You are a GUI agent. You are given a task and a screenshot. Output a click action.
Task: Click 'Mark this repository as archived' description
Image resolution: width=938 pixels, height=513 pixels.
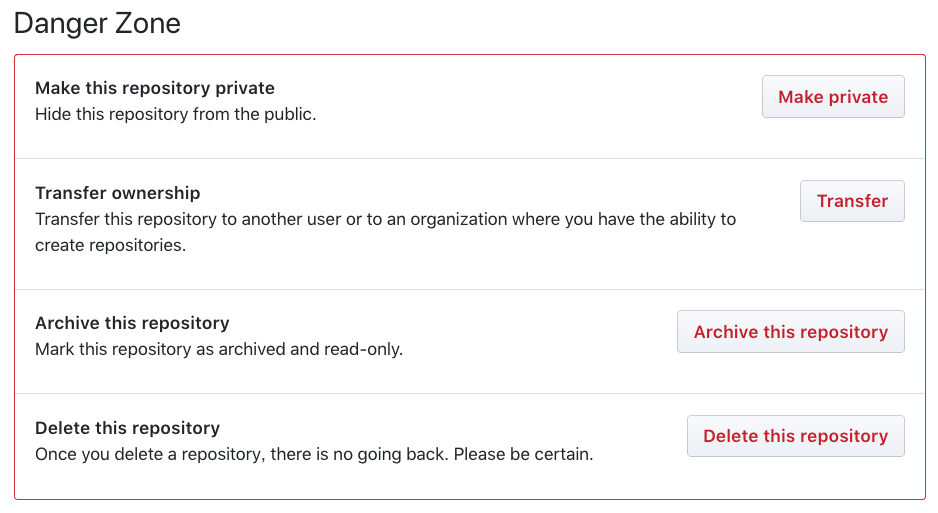pyautogui.click(x=180, y=350)
